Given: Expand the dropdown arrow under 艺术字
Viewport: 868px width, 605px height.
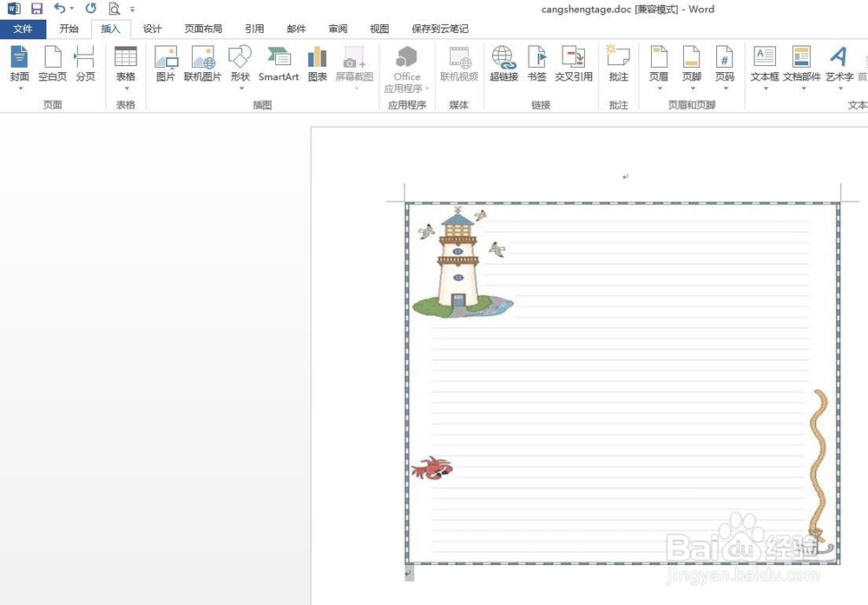Looking at the screenshot, I should point(839,88).
